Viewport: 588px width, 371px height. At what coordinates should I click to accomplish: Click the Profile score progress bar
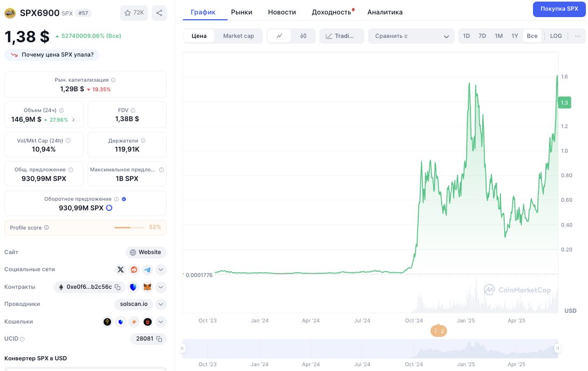(129, 227)
